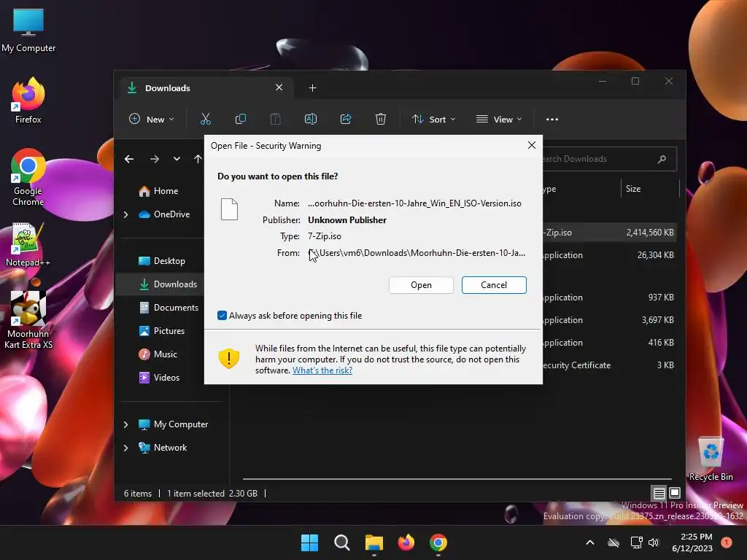Screen dimensions: 747x560
Task: Close the Security Warning dialog
Action: point(532,145)
